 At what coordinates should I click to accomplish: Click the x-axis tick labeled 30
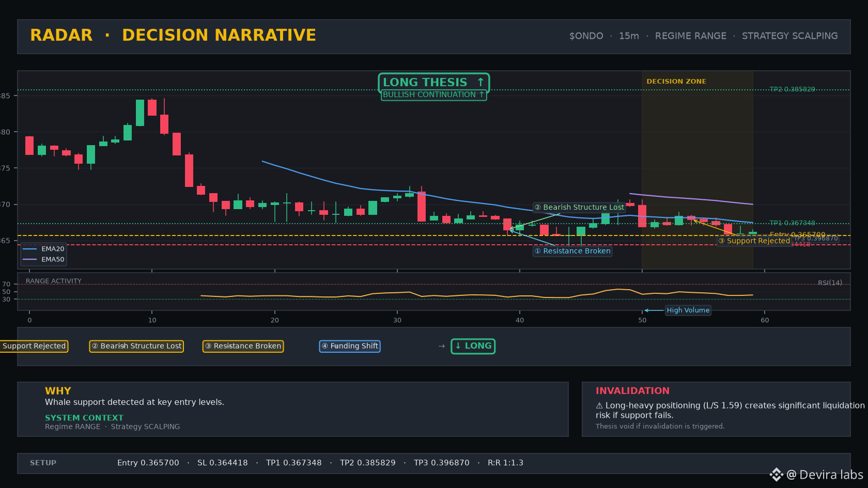click(x=397, y=320)
